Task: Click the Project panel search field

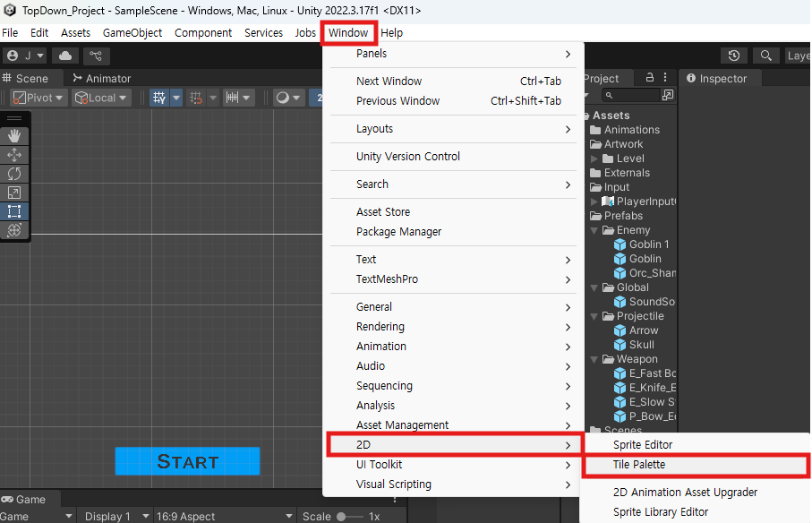Action: click(x=631, y=95)
